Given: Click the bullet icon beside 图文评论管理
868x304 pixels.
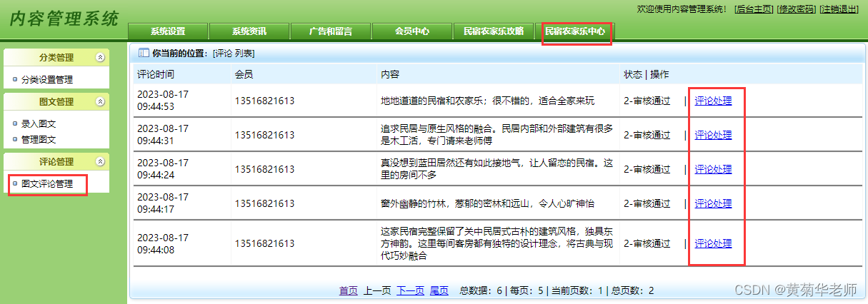Looking at the screenshot, I should click(x=15, y=183).
